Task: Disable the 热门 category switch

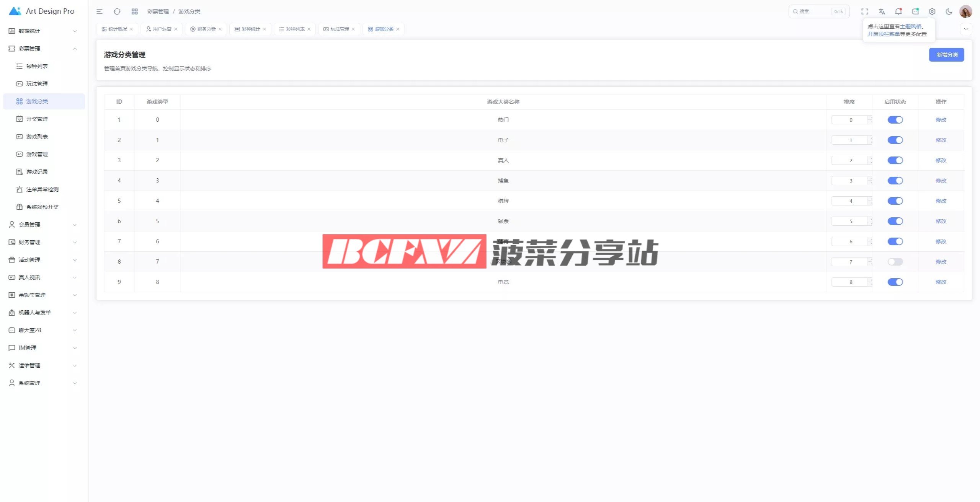Action: (x=895, y=120)
